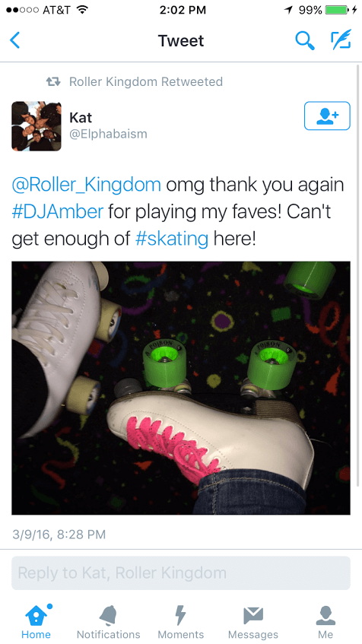This screenshot has height=644, width=362.
Task: Open the #DJAmber hashtag
Action: click(x=58, y=212)
